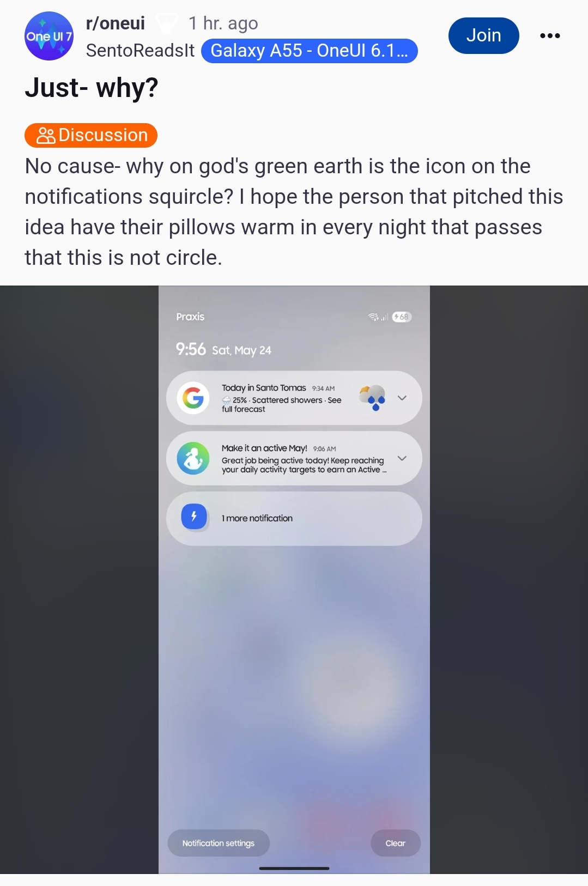The height and width of the screenshot is (886, 588).
Task: Open Notification settings
Action: tap(219, 843)
